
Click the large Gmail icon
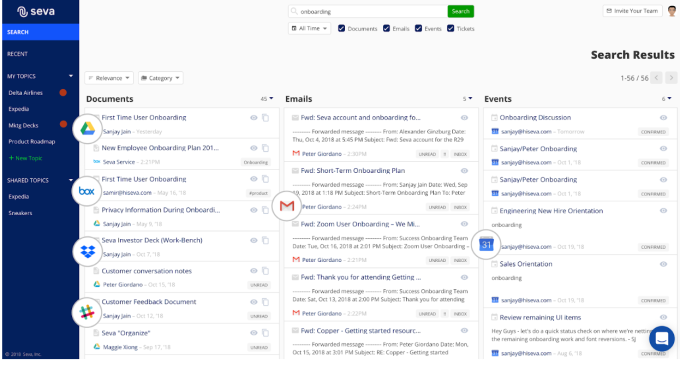pos(287,206)
